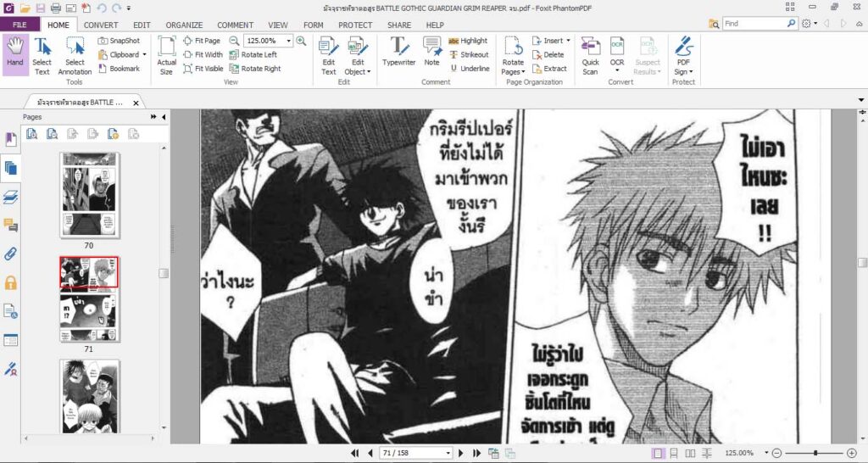Go to the first page
Screen dimensions: 868x463
pos(355,453)
